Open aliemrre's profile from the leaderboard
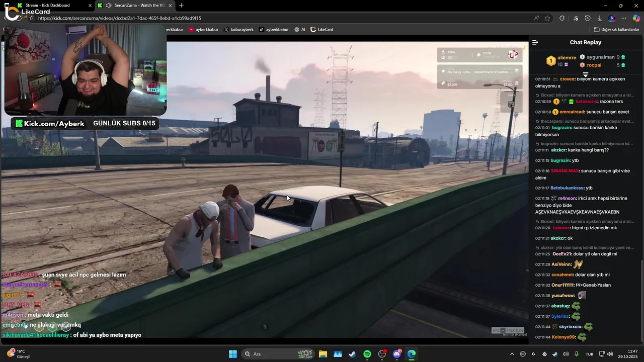Image resolution: width=644 pixels, height=362 pixels. [x=567, y=58]
